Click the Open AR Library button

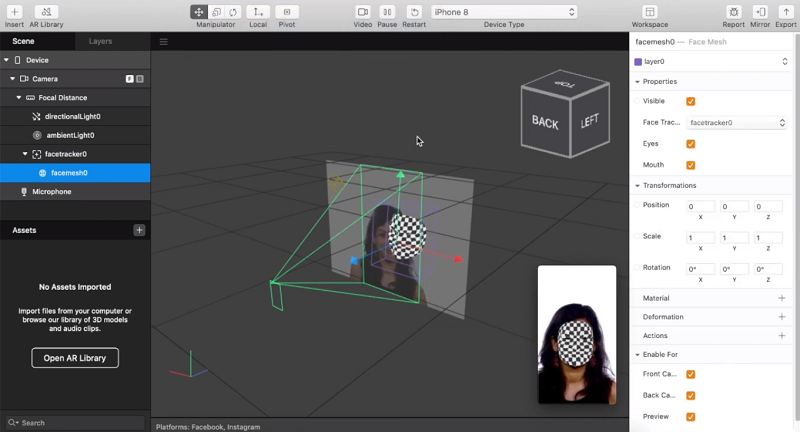pos(75,358)
